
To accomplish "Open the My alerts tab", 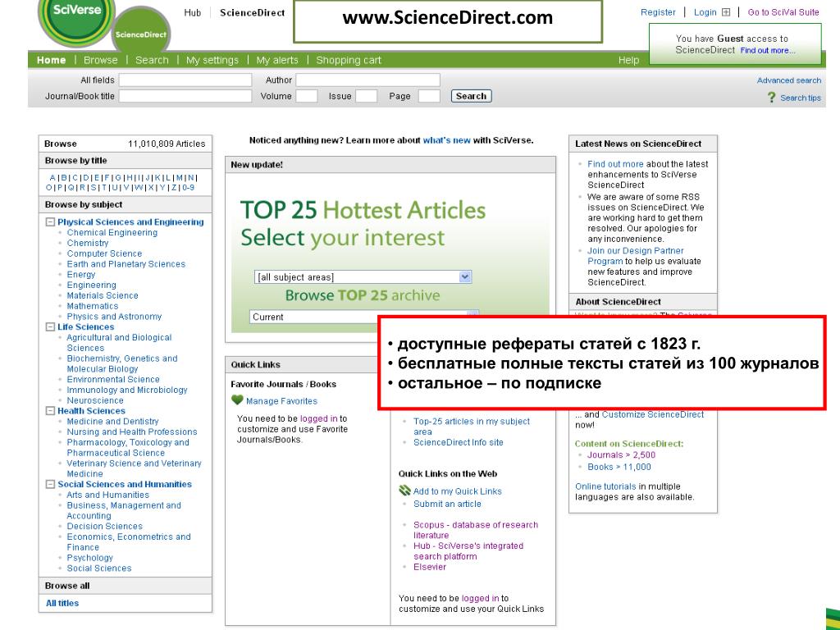I will pos(277,60).
